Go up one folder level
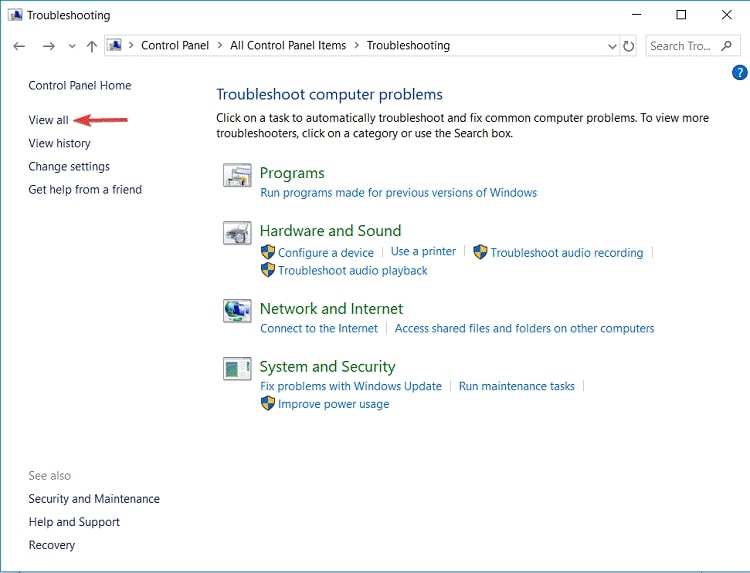This screenshot has height=573, width=750. (92, 46)
